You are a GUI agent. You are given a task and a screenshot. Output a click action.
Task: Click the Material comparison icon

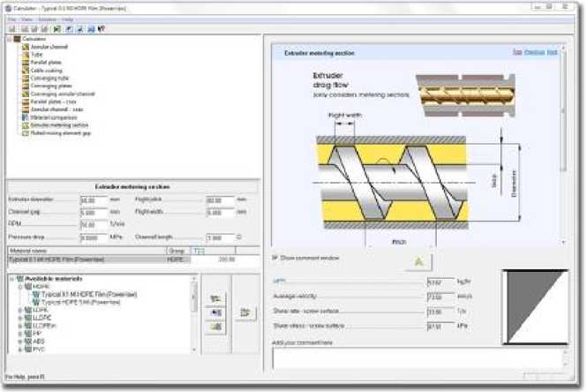tap(26, 117)
